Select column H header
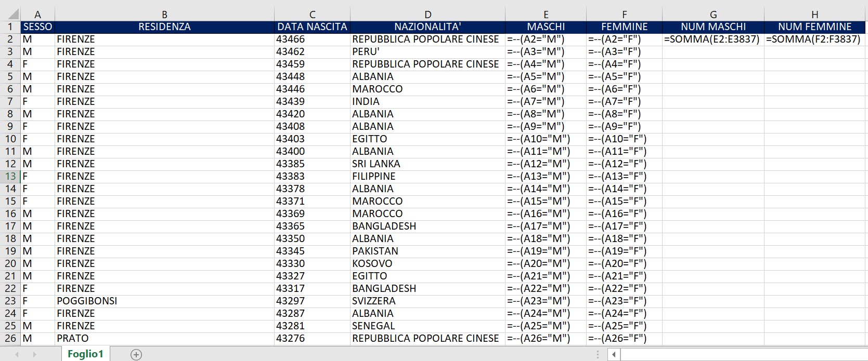Viewport: 868px width, 361px height. tap(814, 15)
